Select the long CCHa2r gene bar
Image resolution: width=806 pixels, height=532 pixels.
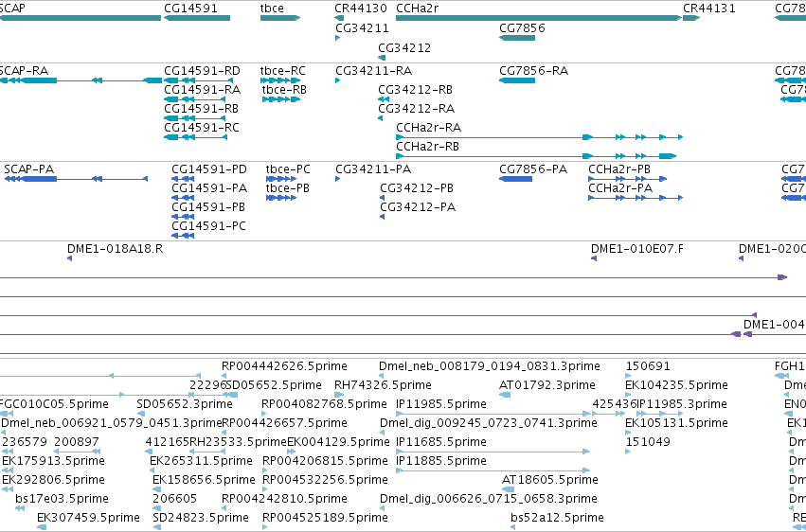pos(539,18)
